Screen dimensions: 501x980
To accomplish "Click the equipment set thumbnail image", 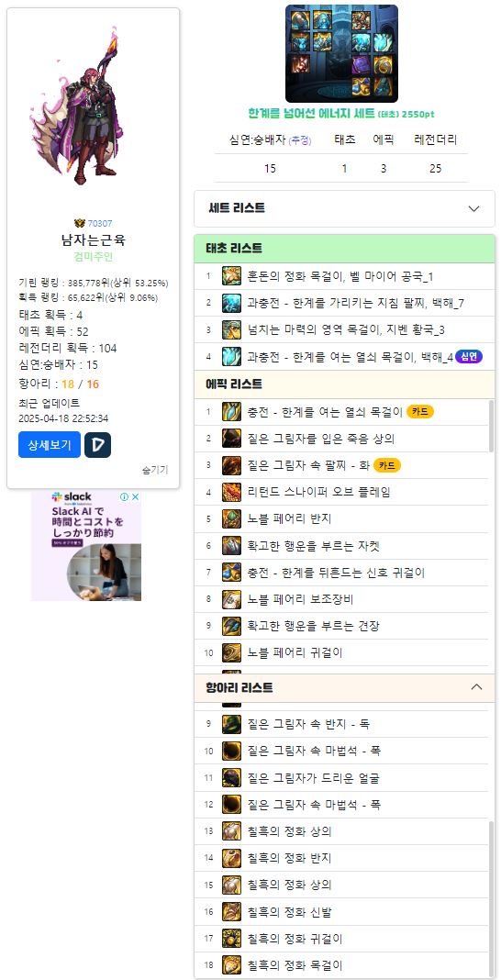I will point(341,54).
